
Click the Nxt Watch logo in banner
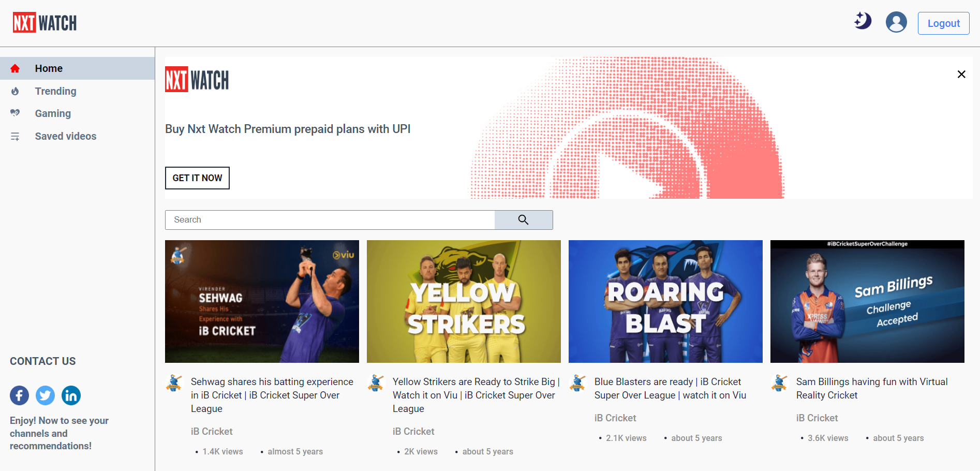click(x=197, y=79)
